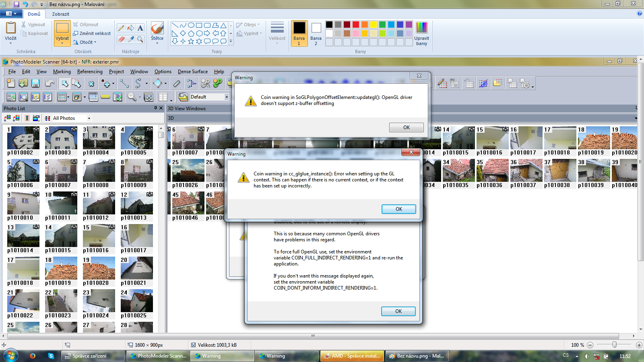Click Změnit velikost in Paint ribbon
The height and width of the screenshot is (362, 644).
(x=92, y=33)
